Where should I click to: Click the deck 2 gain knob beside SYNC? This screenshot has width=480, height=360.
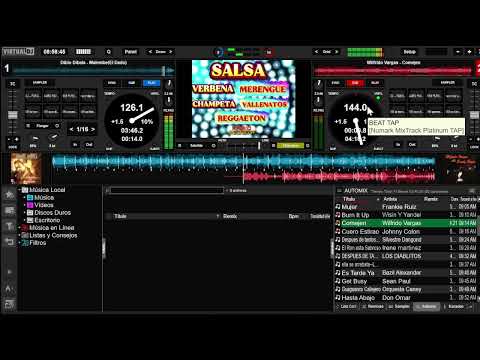pos(319,83)
